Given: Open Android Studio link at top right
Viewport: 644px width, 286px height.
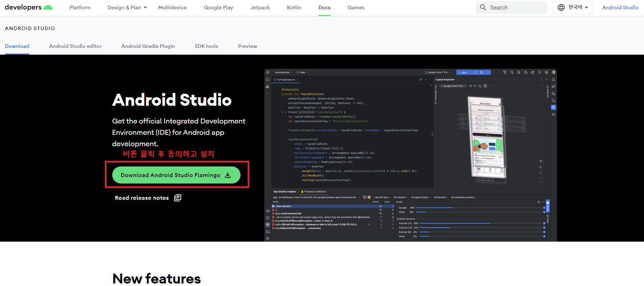Looking at the screenshot, I should (x=620, y=7).
